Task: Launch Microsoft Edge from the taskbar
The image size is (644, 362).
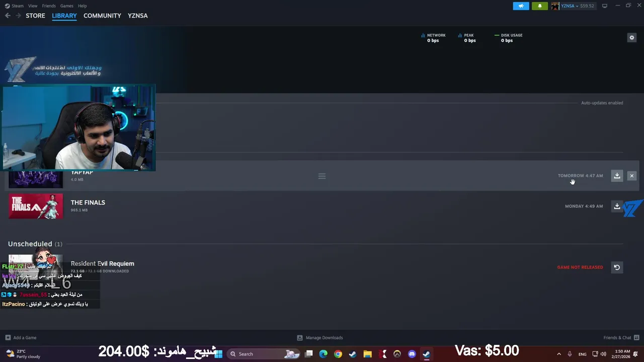Action: coord(324,354)
